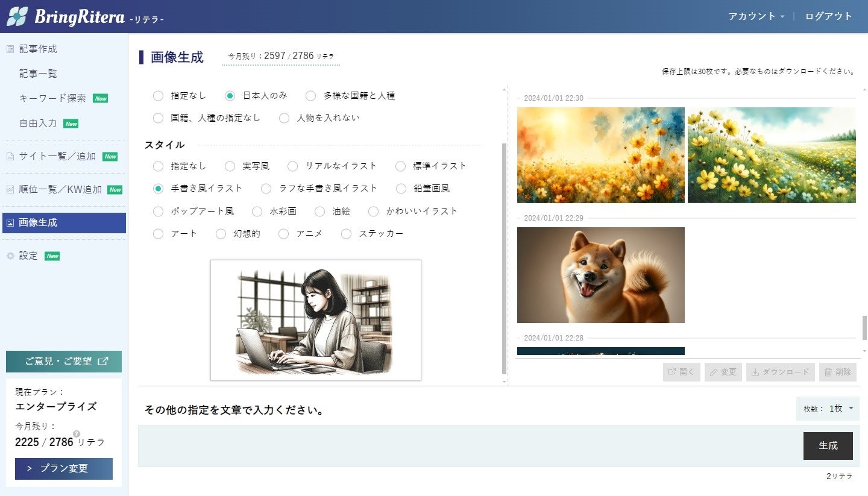The image size is (868, 496).
Task: Click the エンタープライズ plan name
Action: click(56, 407)
